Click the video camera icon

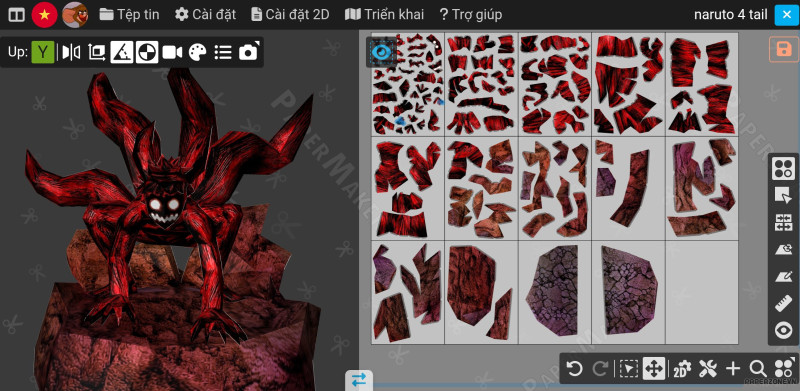[x=172, y=52]
